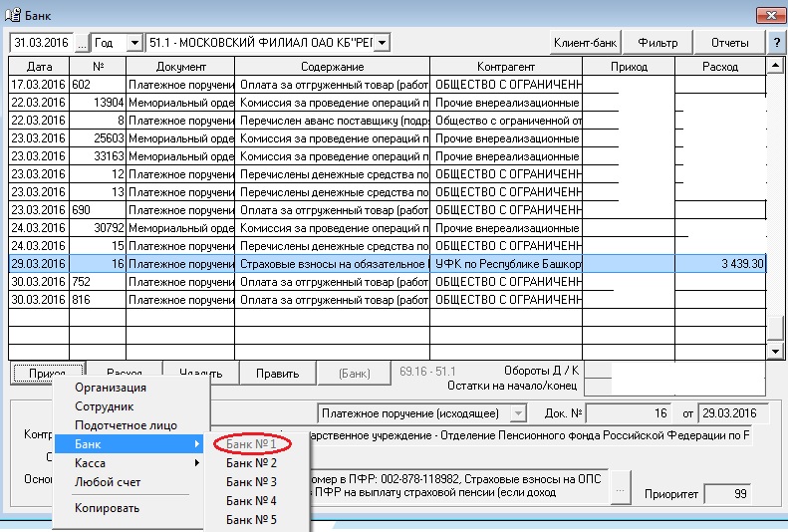Select Банк № 3 in submenu
Image resolution: width=788 pixels, height=532 pixels.
[x=251, y=482]
